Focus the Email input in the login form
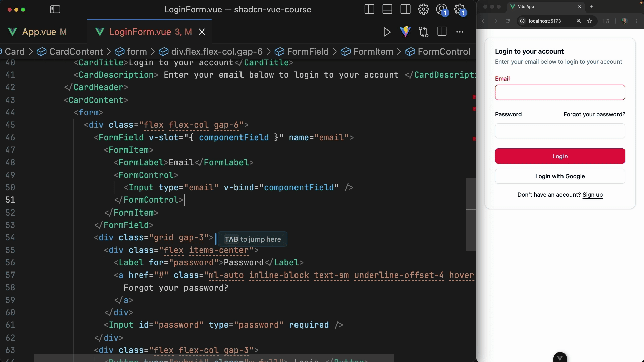Viewport: 644px width, 362px height. tap(560, 92)
